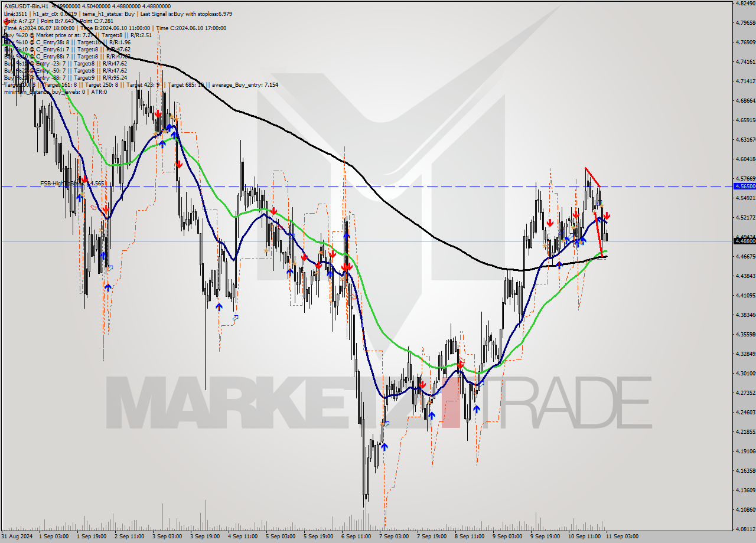The height and width of the screenshot is (543, 756).
Task: Click the 4.76909 price axis label
Action: [x=745, y=42]
